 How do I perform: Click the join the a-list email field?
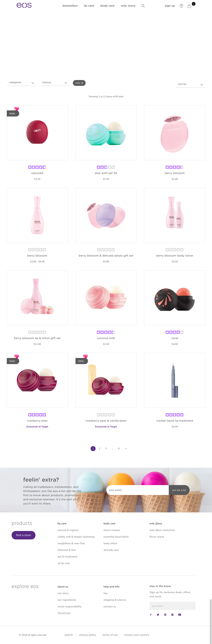tap(138, 490)
